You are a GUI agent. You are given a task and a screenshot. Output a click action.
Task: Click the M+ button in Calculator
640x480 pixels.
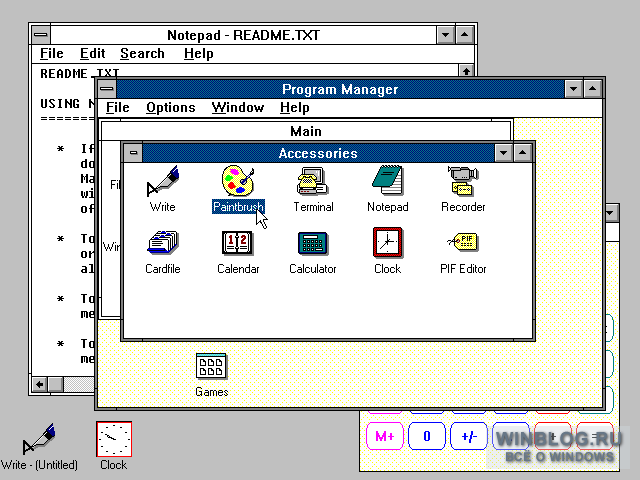click(x=385, y=436)
